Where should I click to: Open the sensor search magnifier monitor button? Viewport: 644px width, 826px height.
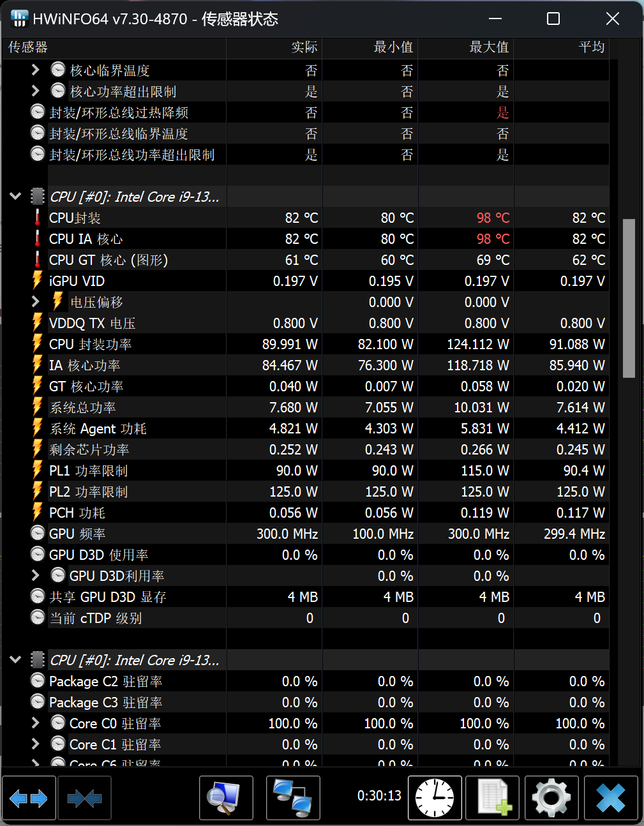coord(226,798)
